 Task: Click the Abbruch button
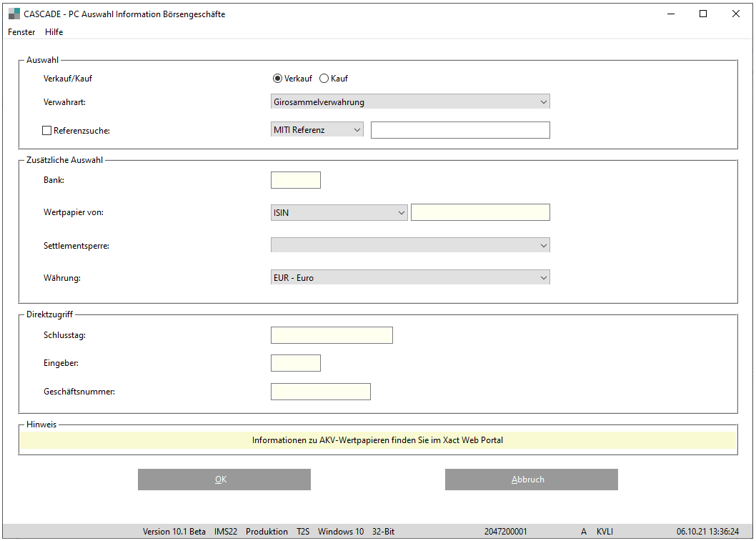531,480
